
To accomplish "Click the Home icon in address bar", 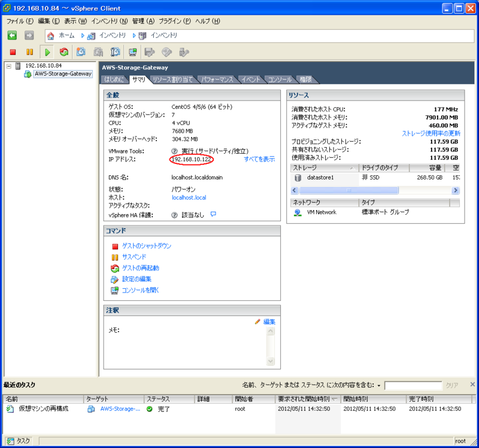I will pos(51,36).
